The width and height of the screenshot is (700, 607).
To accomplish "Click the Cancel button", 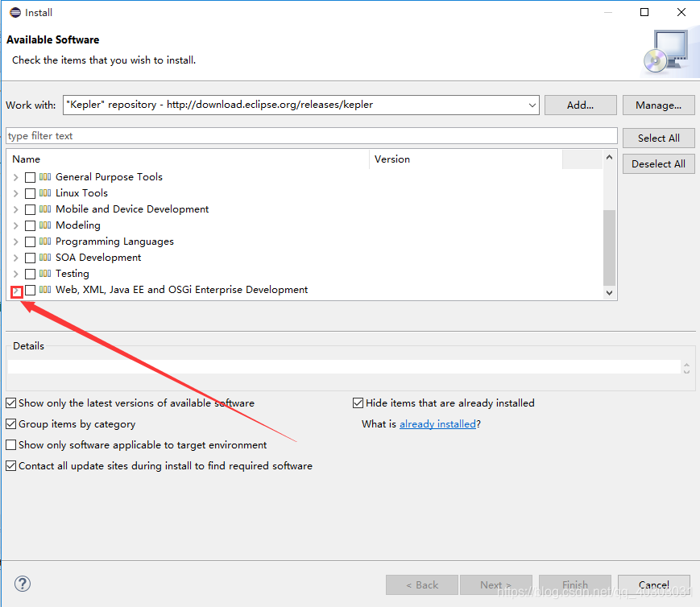I will tap(654, 584).
